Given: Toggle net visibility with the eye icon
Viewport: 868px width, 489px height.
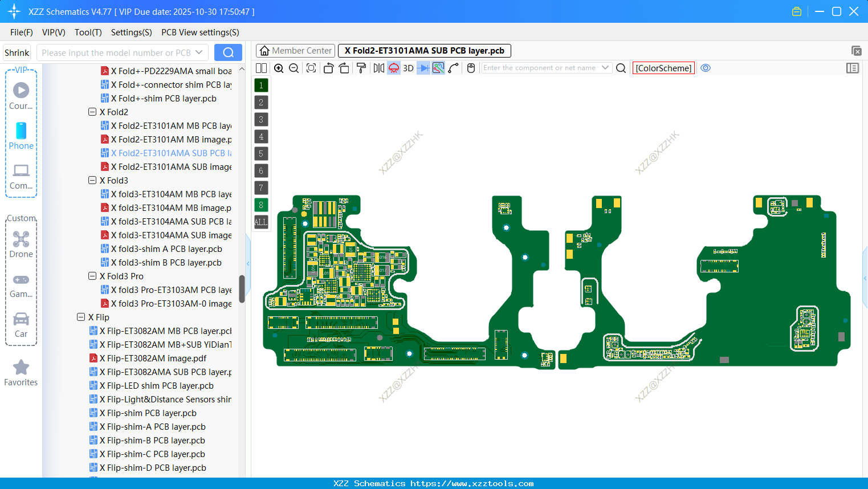Looking at the screenshot, I should coord(706,68).
